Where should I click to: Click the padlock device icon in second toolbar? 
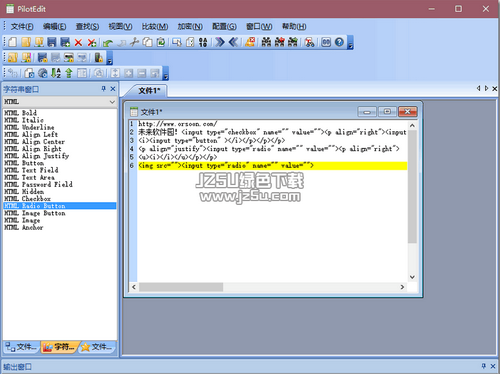(99, 57)
